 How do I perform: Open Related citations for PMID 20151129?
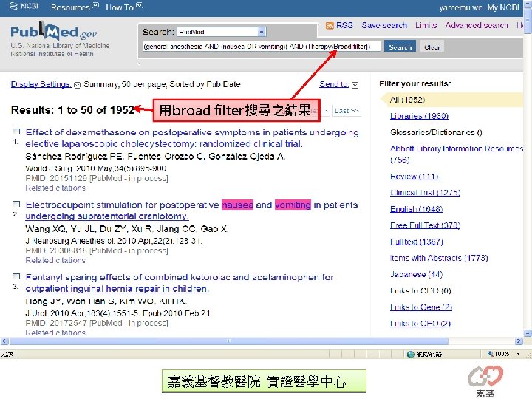coord(55,188)
